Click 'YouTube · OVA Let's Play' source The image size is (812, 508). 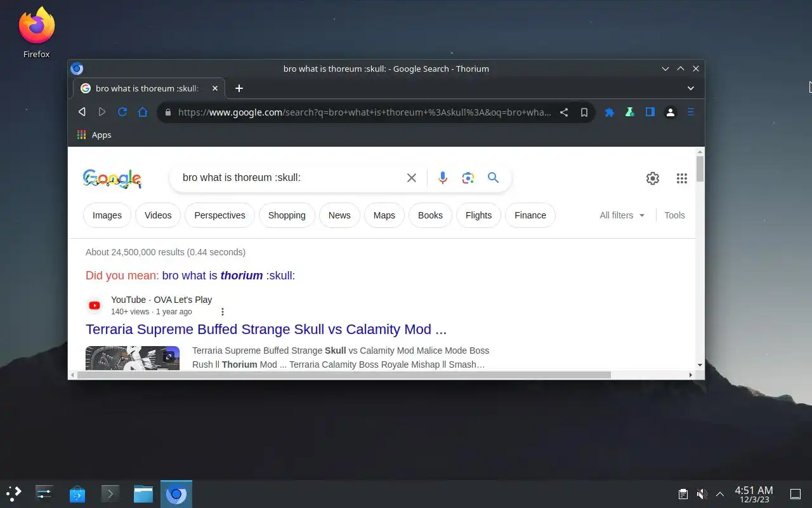pos(161,300)
